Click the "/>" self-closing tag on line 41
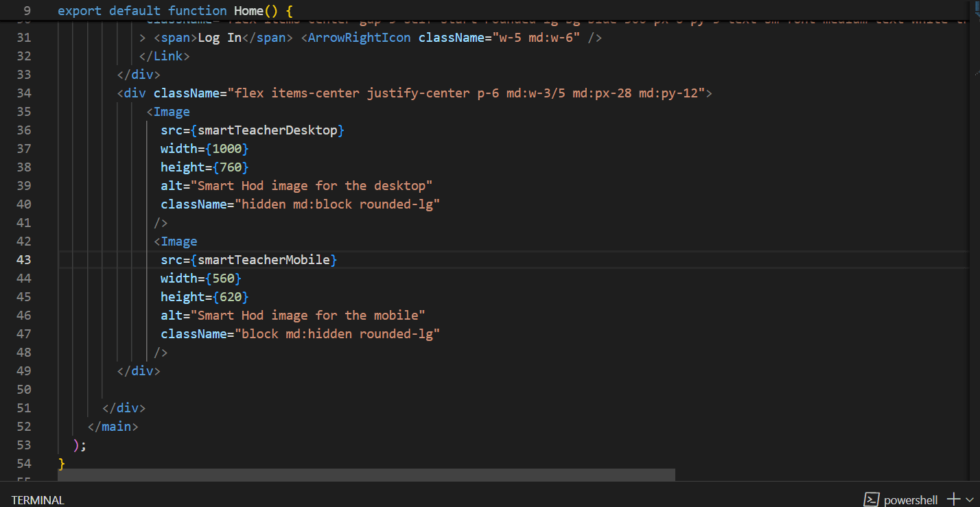980x507 pixels. pyautogui.click(x=161, y=223)
